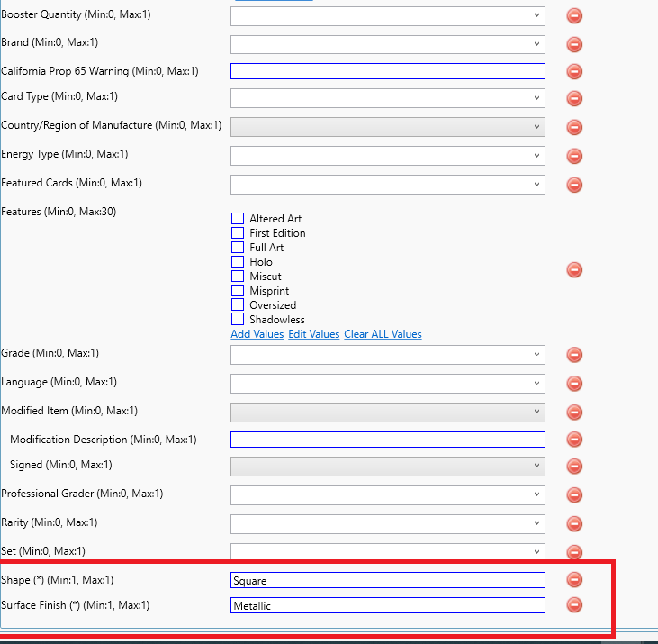Open the Card Type dropdown

point(388,98)
